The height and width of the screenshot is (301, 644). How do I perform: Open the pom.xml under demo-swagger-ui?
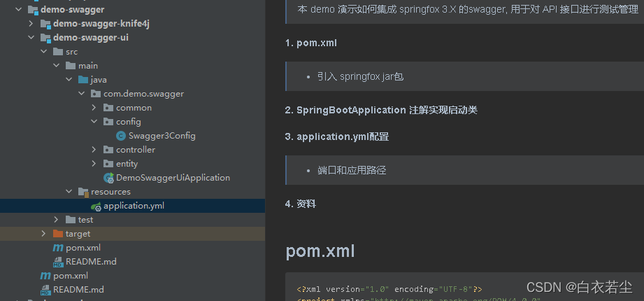click(83, 248)
